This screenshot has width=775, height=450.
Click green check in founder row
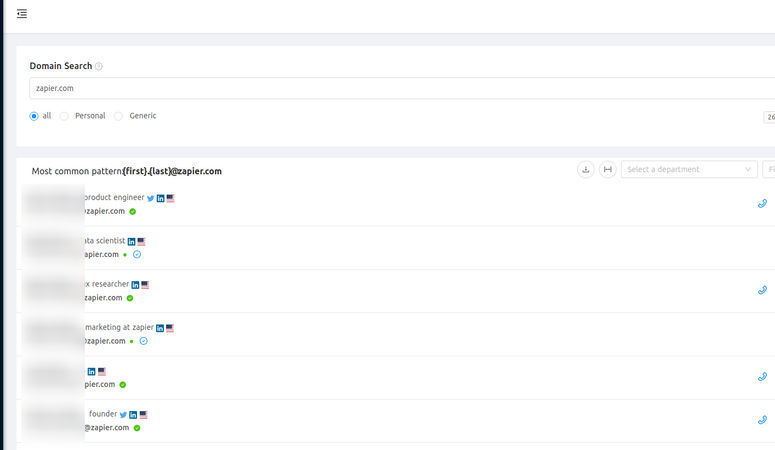(137, 428)
